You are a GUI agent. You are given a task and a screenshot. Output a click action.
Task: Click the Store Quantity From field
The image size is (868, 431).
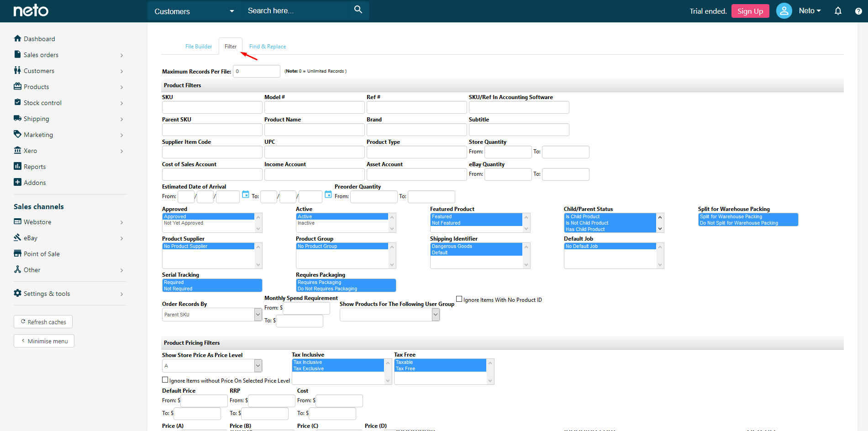click(508, 152)
